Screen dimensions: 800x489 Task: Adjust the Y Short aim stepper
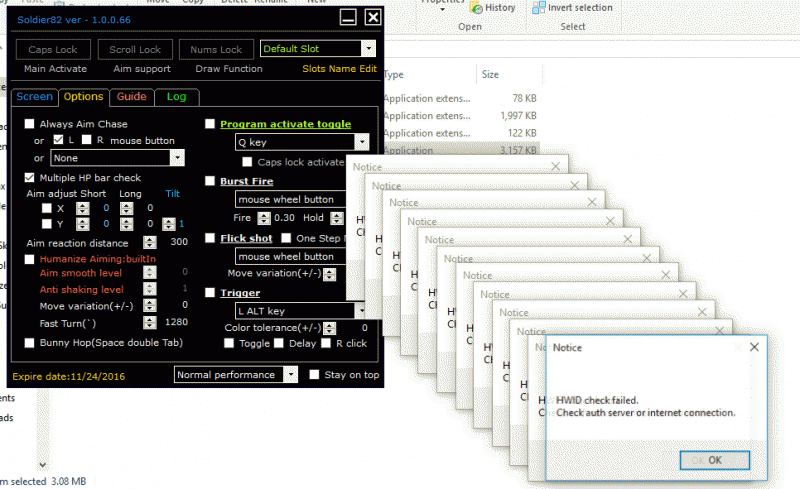pyautogui.click(x=83, y=224)
